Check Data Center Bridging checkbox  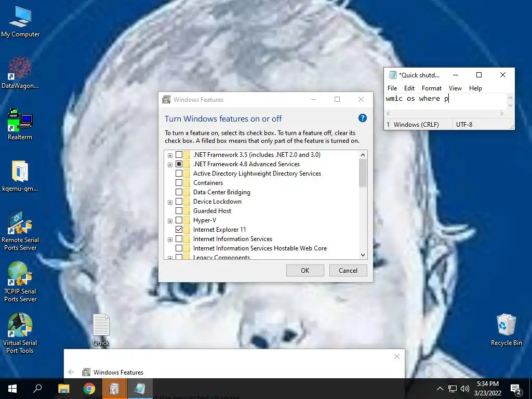[x=179, y=192]
